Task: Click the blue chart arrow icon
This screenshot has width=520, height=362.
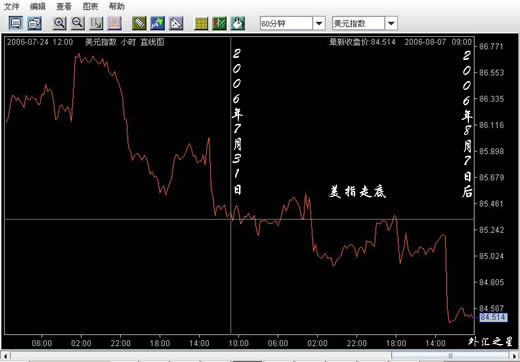Action: coord(158,23)
